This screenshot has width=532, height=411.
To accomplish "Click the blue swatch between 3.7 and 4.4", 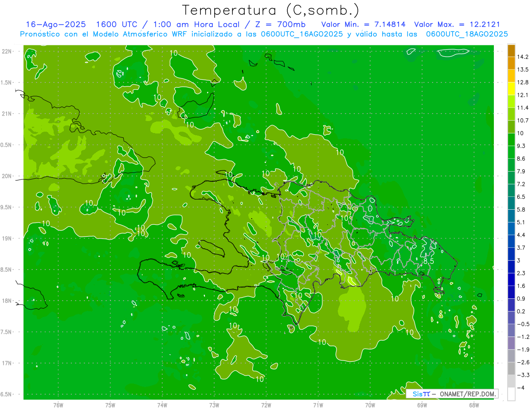I will [x=511, y=241].
